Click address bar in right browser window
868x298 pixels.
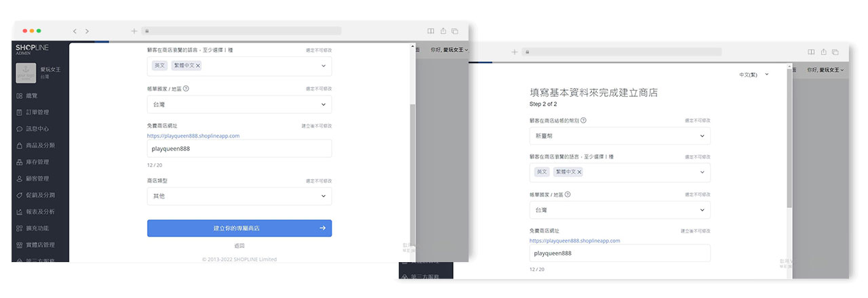pos(621,51)
